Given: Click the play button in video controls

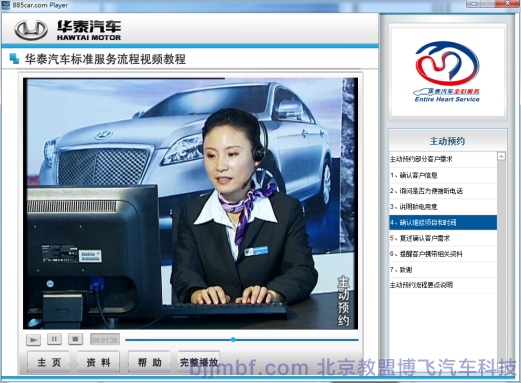Looking at the screenshot, I should pyautogui.click(x=33, y=340).
